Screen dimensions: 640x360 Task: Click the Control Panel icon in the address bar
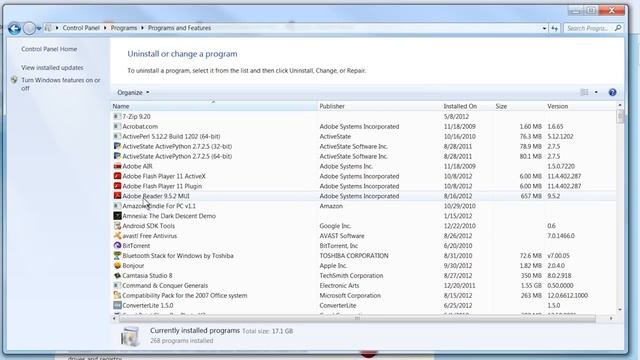[48, 28]
